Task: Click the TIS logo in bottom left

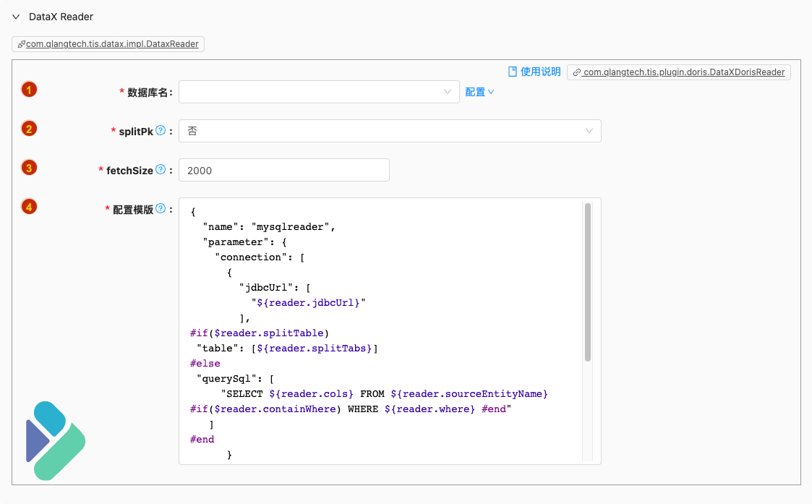Action: 56,440
